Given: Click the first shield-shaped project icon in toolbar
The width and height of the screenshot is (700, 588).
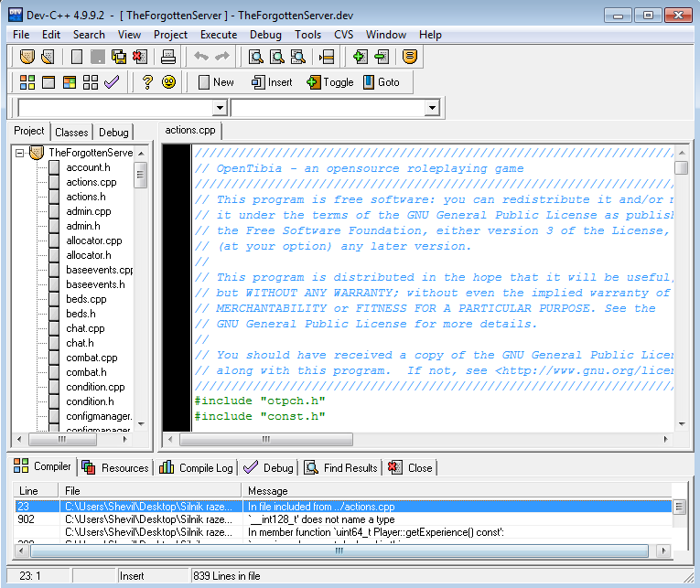Looking at the screenshot, I should [x=27, y=57].
